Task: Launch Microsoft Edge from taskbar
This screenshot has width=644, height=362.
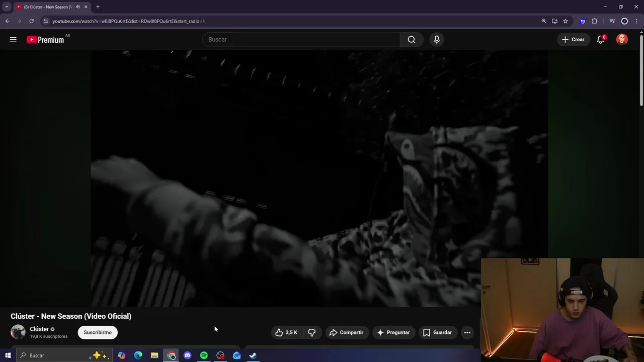Action: [x=138, y=355]
